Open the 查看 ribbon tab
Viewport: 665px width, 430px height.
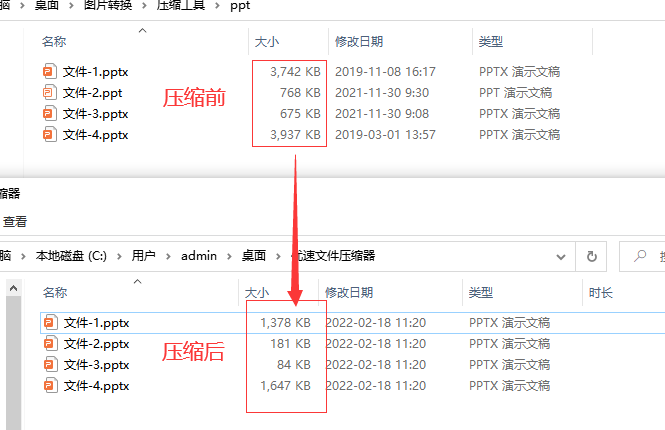tap(14, 221)
